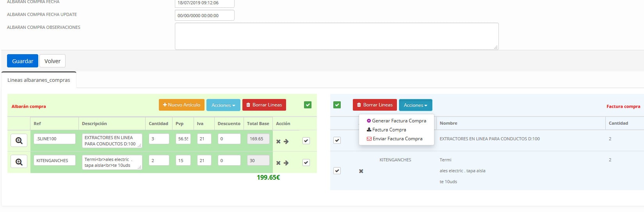Click the Albarán compra fecha update field

click(x=205, y=16)
